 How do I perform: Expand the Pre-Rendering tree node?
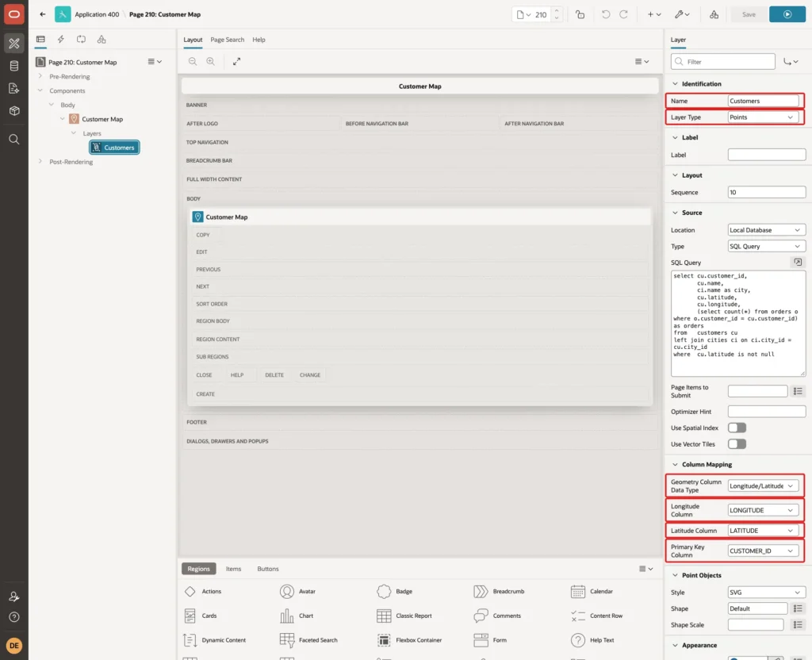click(x=40, y=76)
